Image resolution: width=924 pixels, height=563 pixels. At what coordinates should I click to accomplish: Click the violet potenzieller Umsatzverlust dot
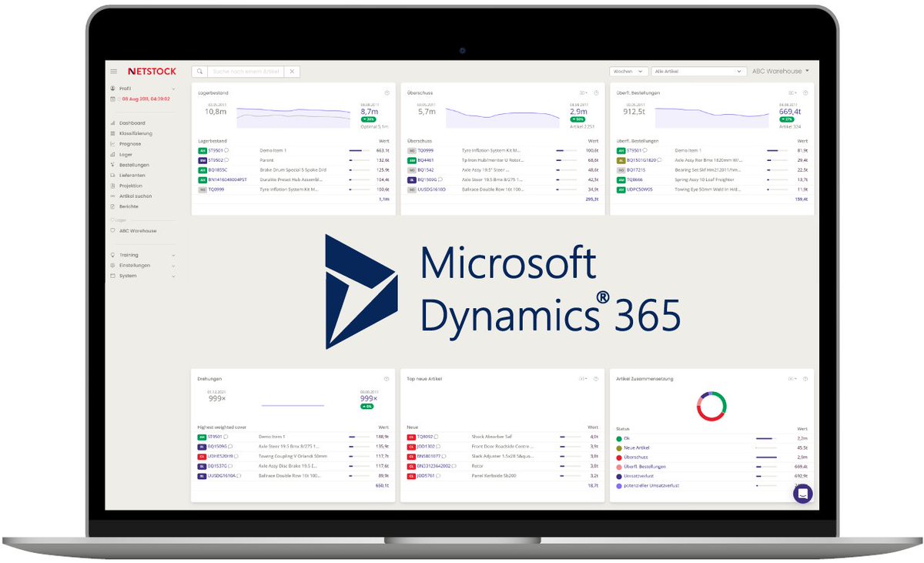point(618,485)
